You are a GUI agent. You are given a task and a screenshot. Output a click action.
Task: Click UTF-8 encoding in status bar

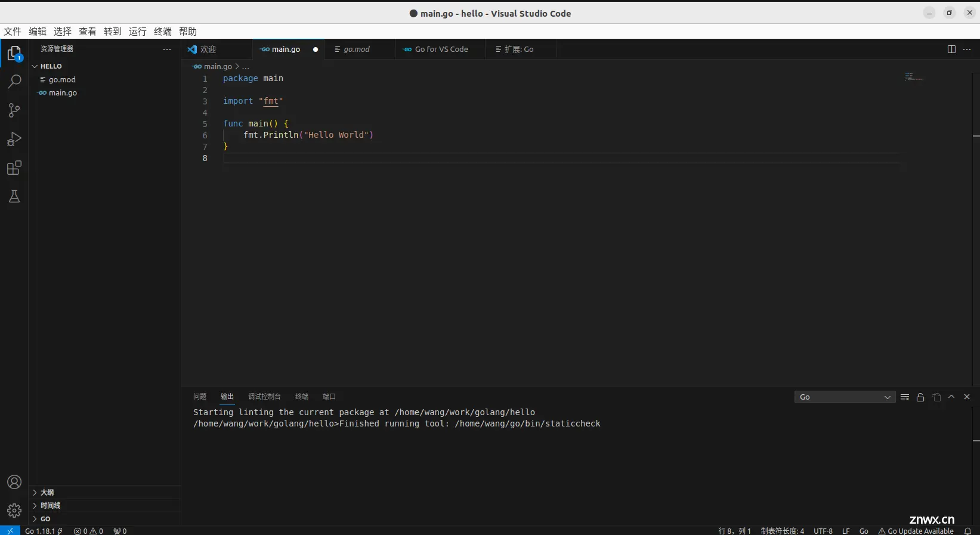[x=823, y=531]
